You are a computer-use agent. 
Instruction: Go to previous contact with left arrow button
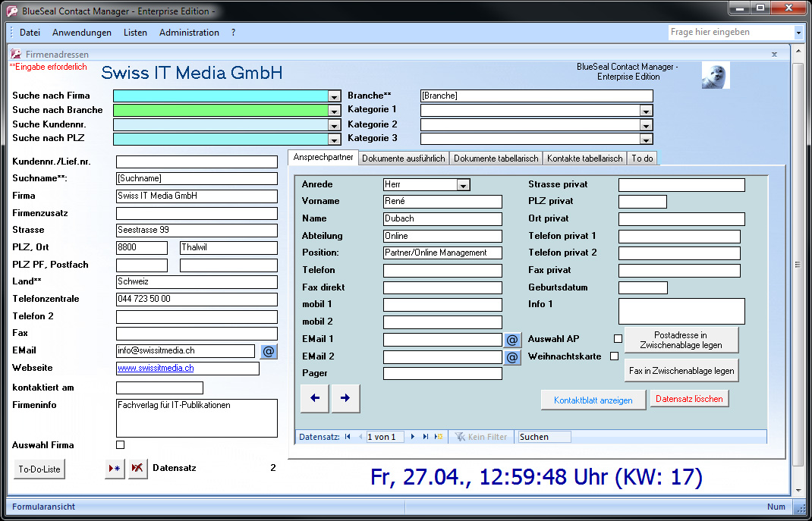point(315,398)
